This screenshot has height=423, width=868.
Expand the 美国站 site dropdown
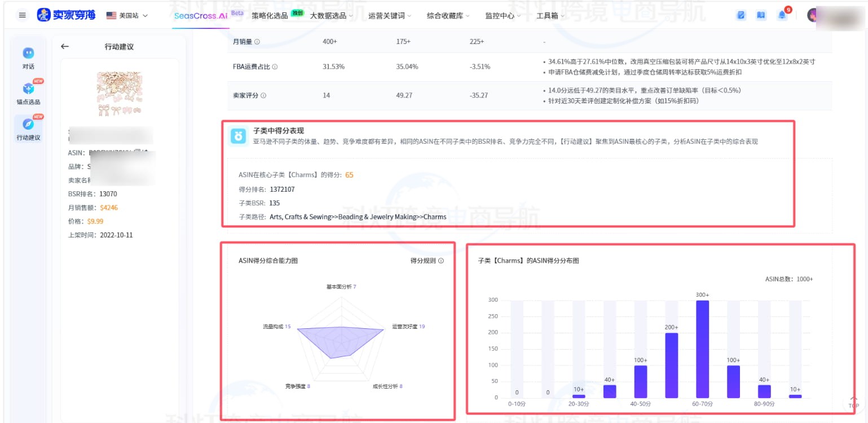127,15
